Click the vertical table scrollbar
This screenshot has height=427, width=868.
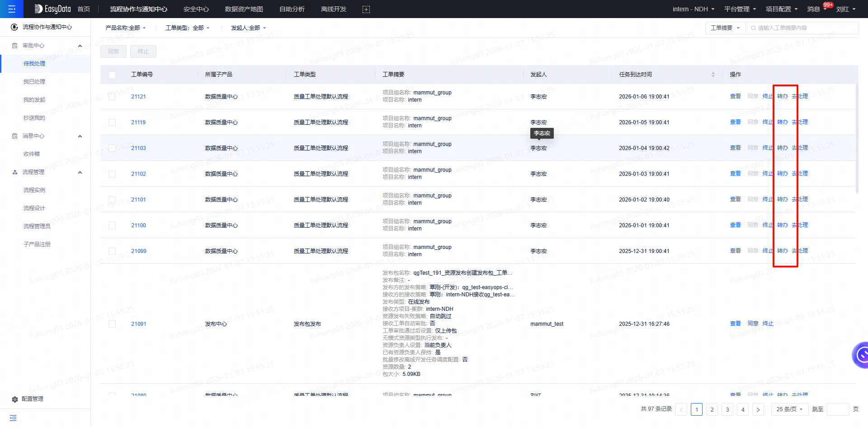point(857,138)
